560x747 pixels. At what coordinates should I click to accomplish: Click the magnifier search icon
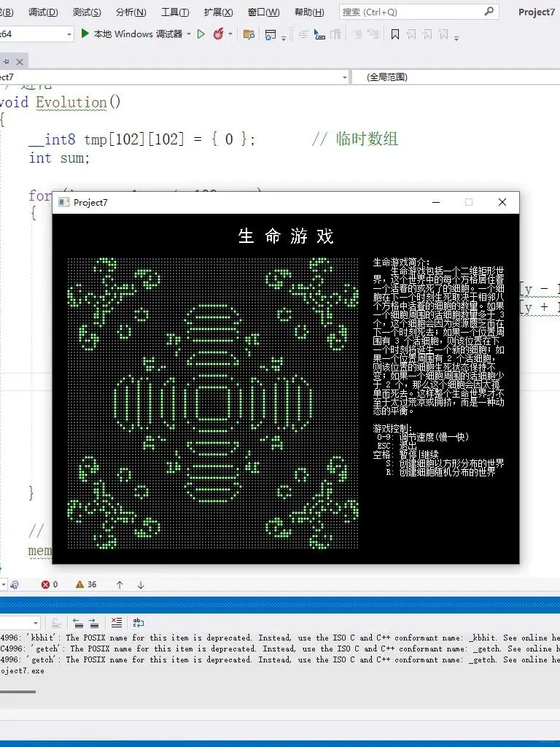click(x=489, y=12)
